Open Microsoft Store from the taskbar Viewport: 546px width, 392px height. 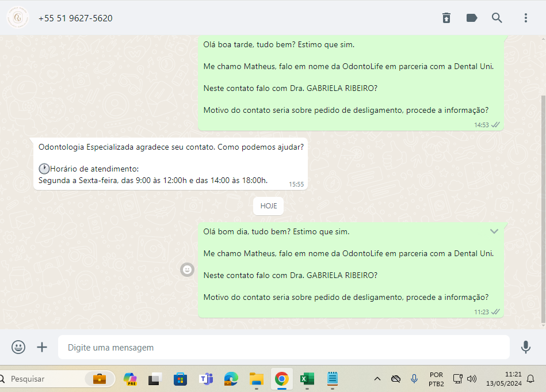point(180,379)
